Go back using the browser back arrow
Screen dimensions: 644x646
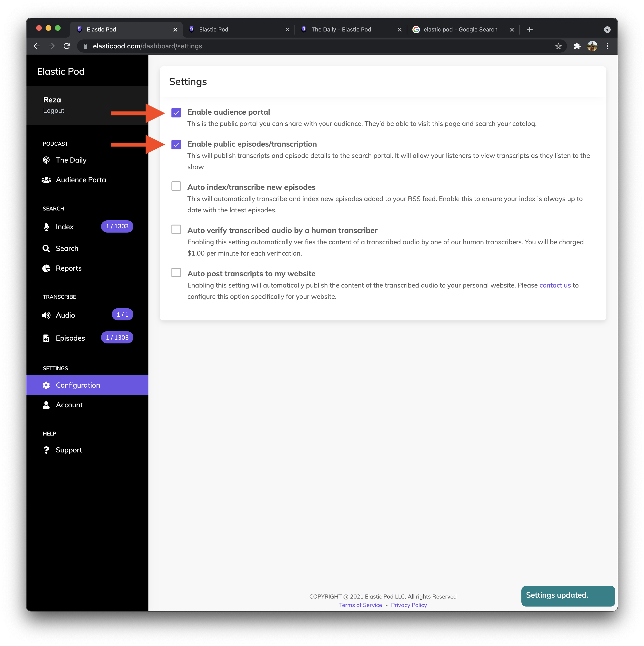click(37, 46)
